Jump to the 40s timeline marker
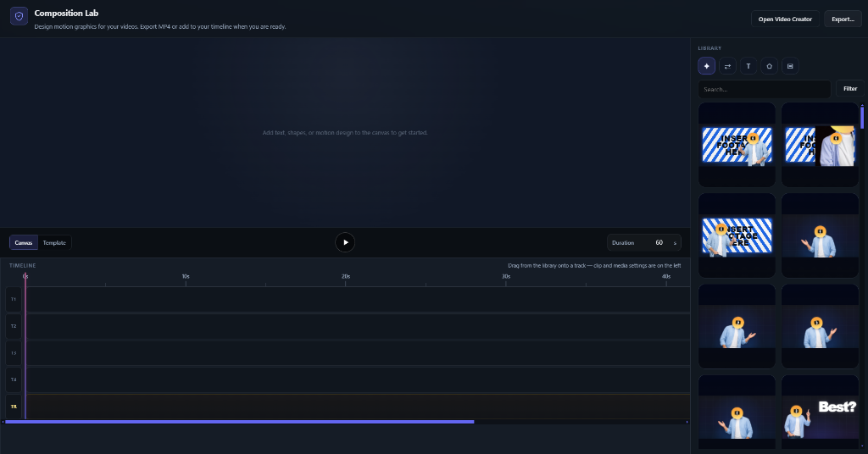Viewport: 868px width, 454px height. point(666,276)
